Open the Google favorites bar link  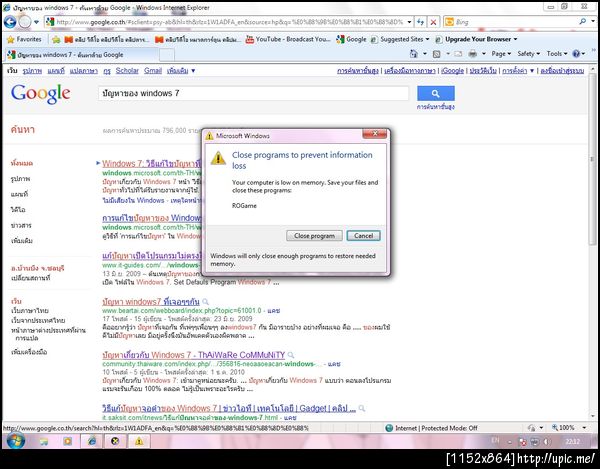(x=351, y=39)
